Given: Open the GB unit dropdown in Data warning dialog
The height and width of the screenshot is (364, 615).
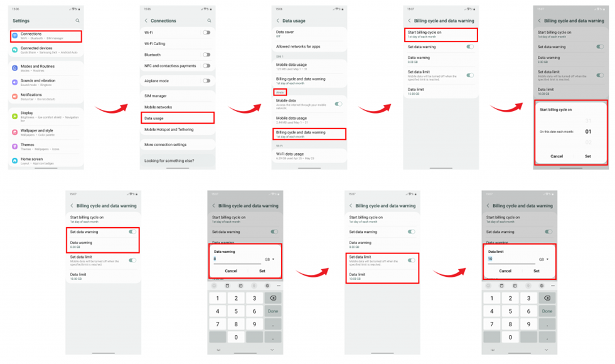Looking at the screenshot, I should (x=269, y=259).
